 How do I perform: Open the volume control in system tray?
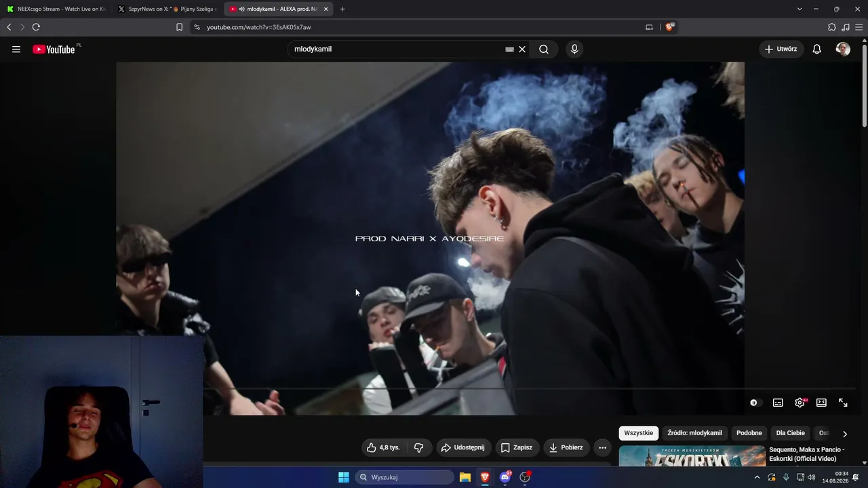click(x=812, y=477)
